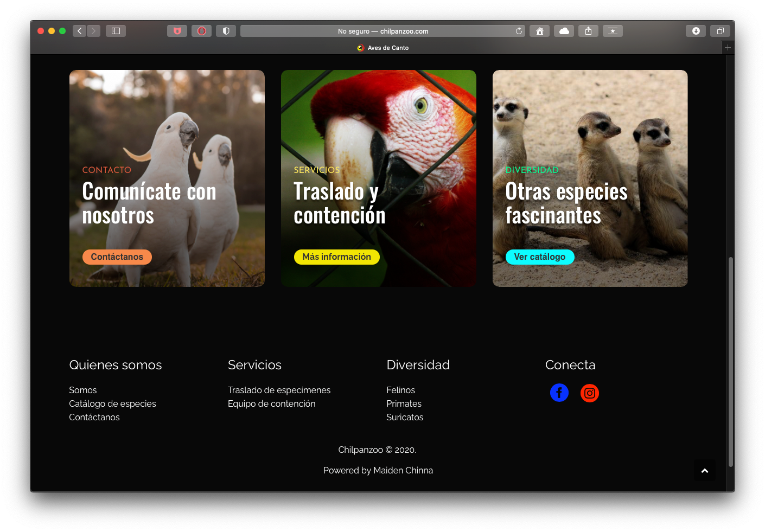
Task: Open the Equipo de contención link
Action: click(271, 403)
